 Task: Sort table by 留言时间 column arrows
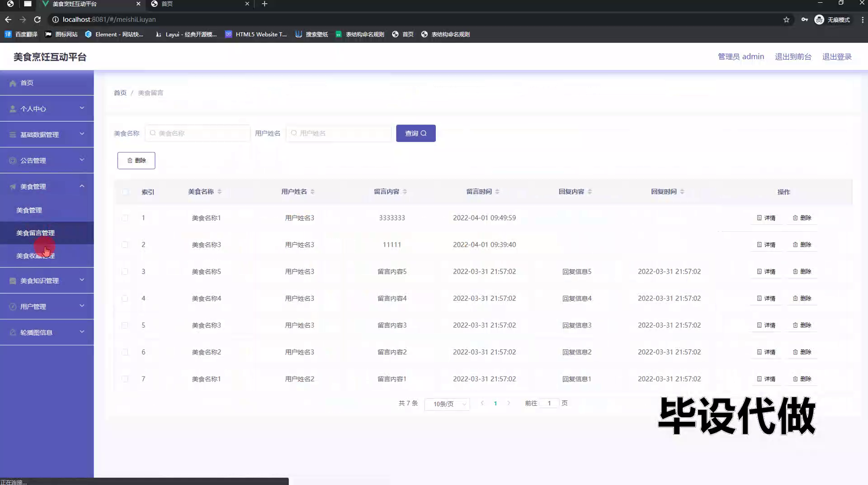click(497, 191)
